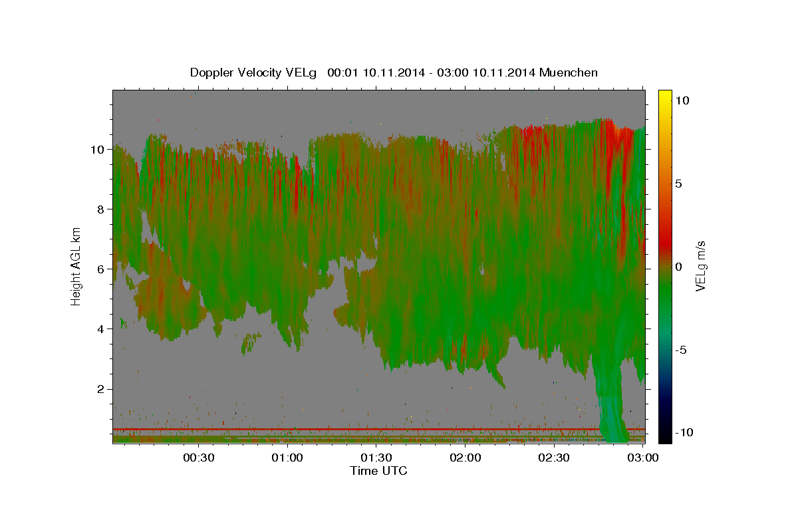Click the 'Time UTC' axis label

pyautogui.click(x=378, y=471)
